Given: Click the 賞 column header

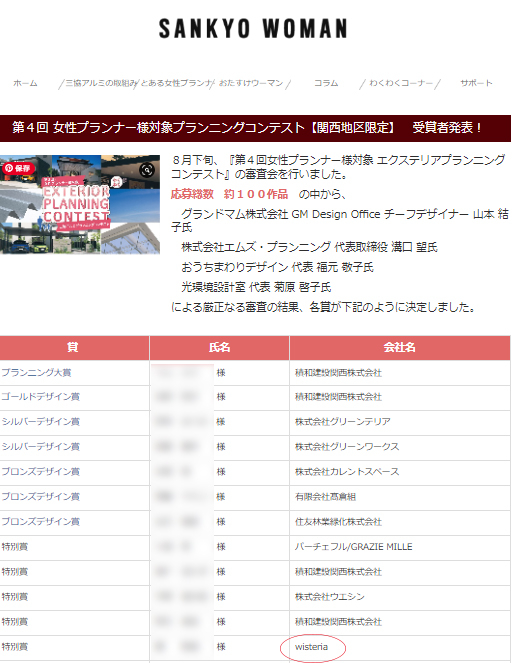Looking at the screenshot, I should (74, 348).
